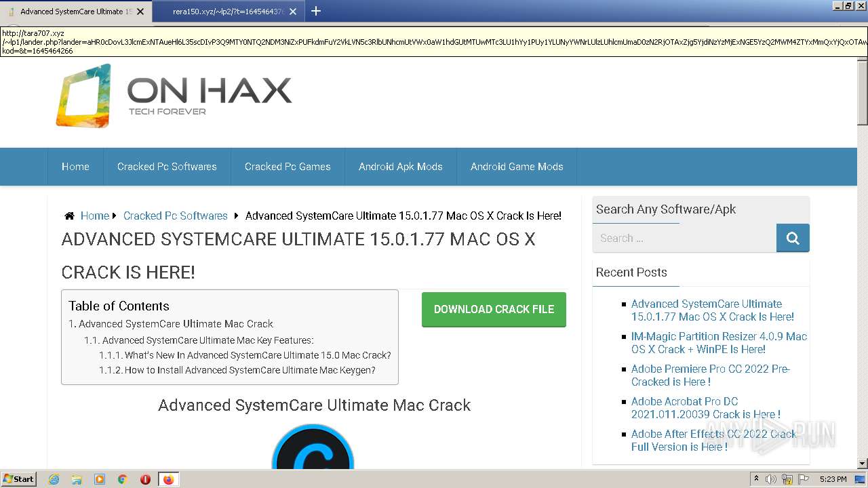Click the network tray icon
This screenshot has width=868, height=488.
coord(787,479)
